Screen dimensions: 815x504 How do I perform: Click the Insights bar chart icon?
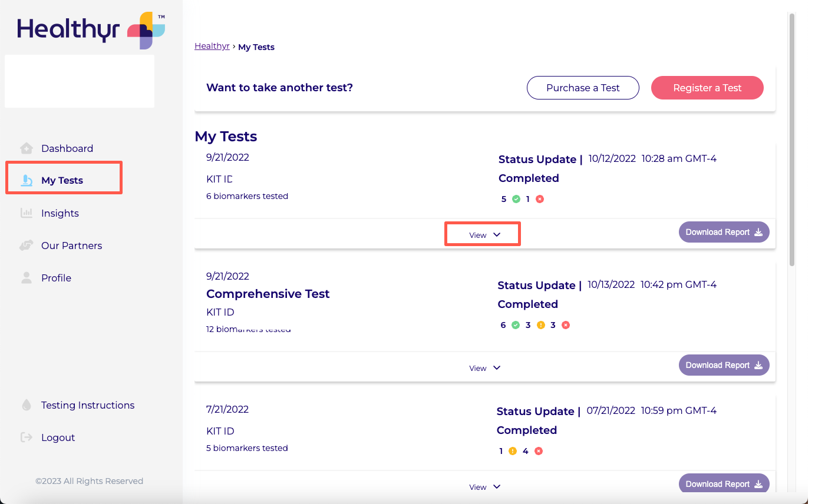pyautogui.click(x=27, y=213)
